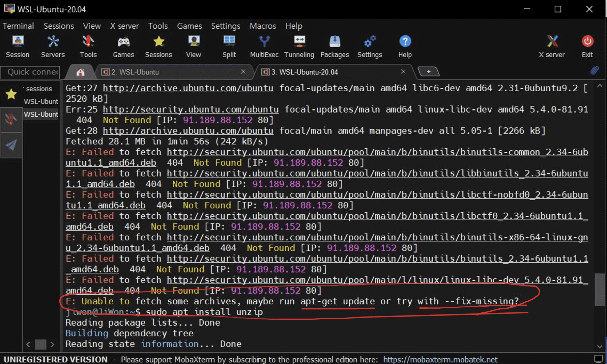Open the Games menu
607x364 pixels.
click(189, 26)
